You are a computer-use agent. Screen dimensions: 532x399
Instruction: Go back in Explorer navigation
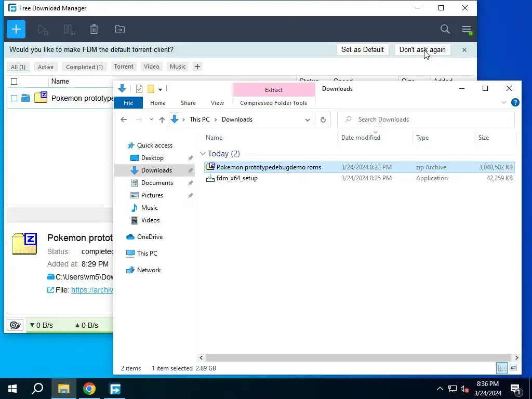(124, 119)
